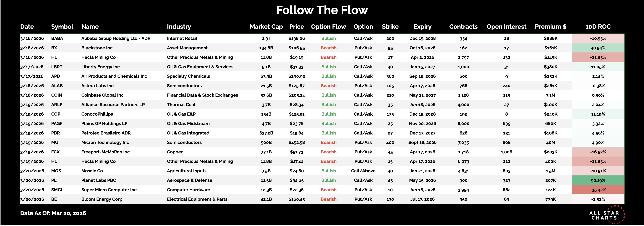This screenshot has height=226, width=644.
Task: Click the Bearish label in the SMCI row
Action: 329,190
